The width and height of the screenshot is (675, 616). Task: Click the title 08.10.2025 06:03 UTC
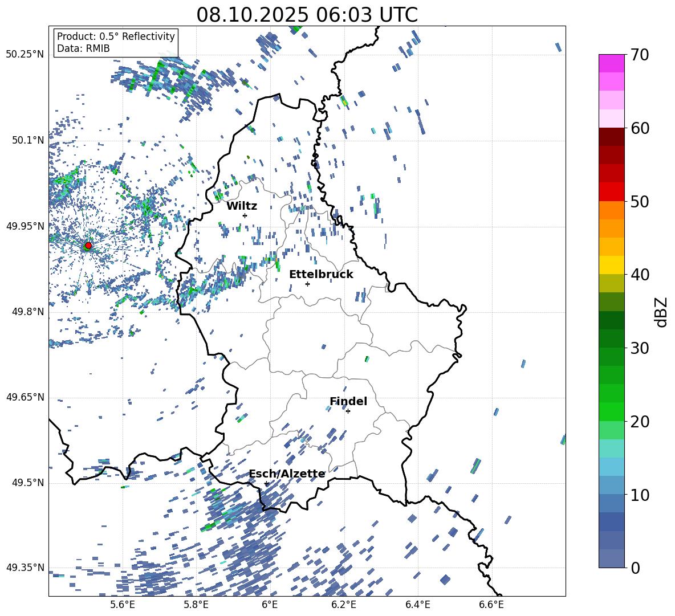[x=307, y=15]
